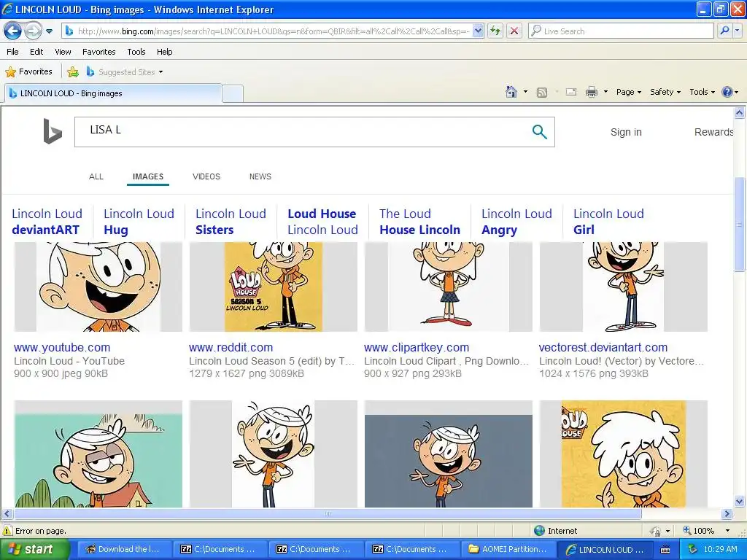The image size is (747, 560).
Task: Click the Favorites star button
Action: click(28, 72)
